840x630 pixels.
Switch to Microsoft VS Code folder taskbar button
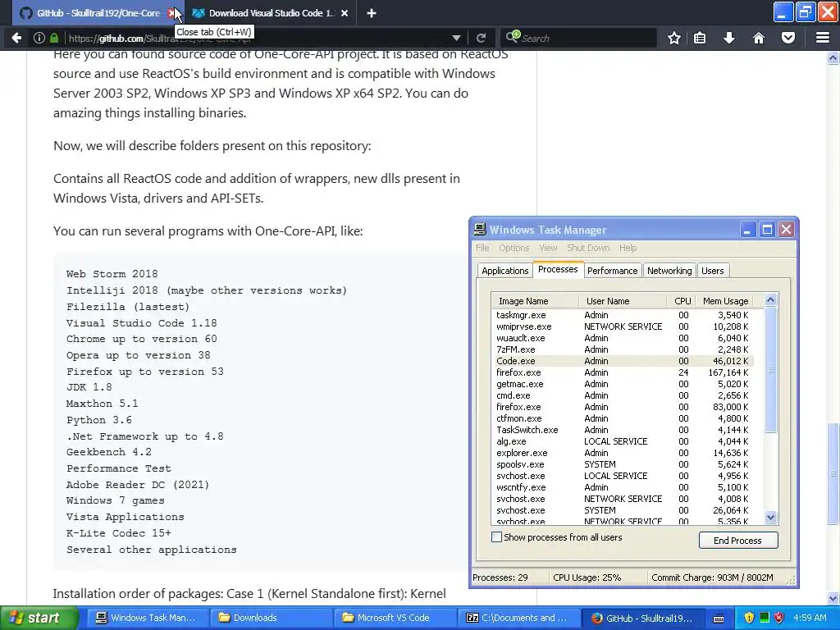[395, 618]
